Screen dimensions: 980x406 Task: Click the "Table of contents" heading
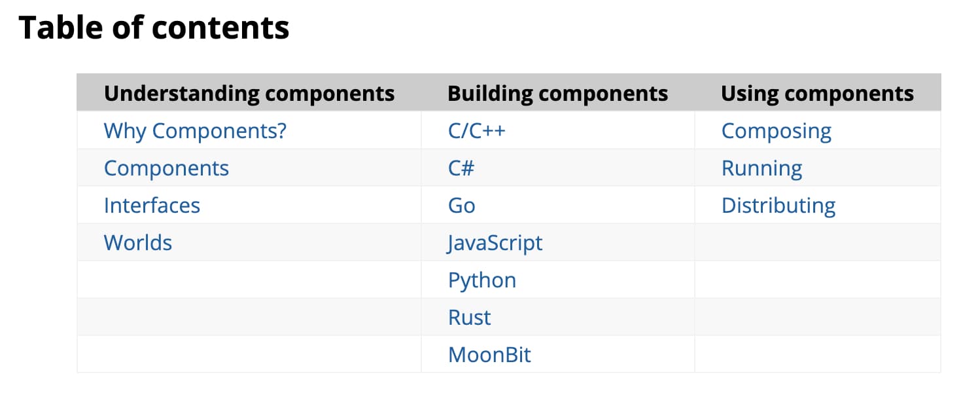[x=154, y=27]
